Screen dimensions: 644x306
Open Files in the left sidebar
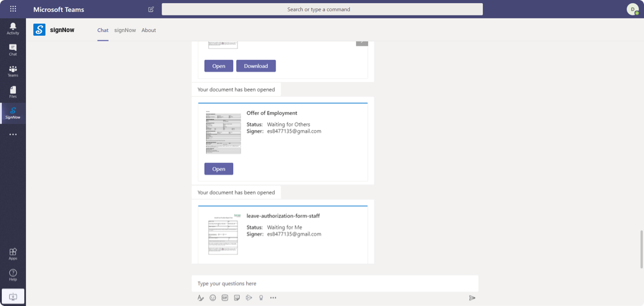(13, 92)
